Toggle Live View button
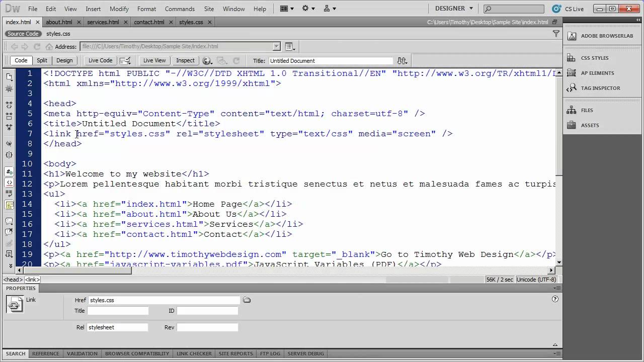Viewport: 644px width, 362px height. tap(154, 60)
